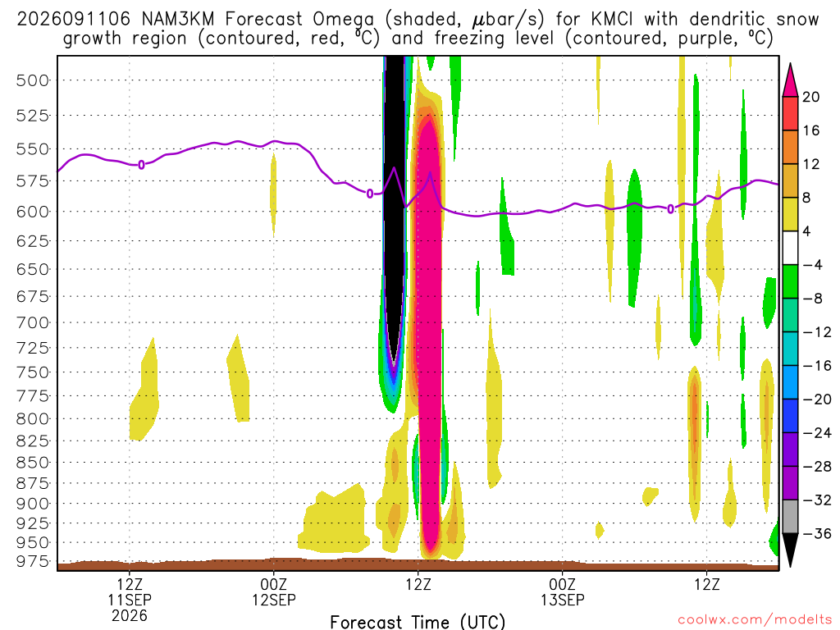Select the green -4 to -8 swatch
This screenshot has height=630, width=840.
coord(790,281)
